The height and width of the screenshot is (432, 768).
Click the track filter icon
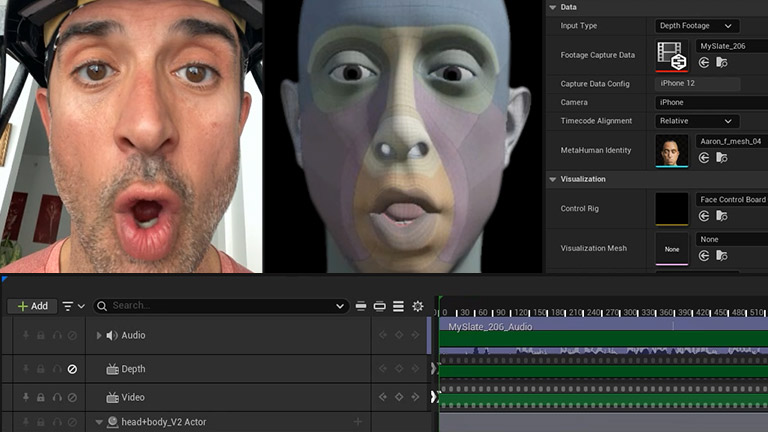pyautogui.click(x=69, y=306)
